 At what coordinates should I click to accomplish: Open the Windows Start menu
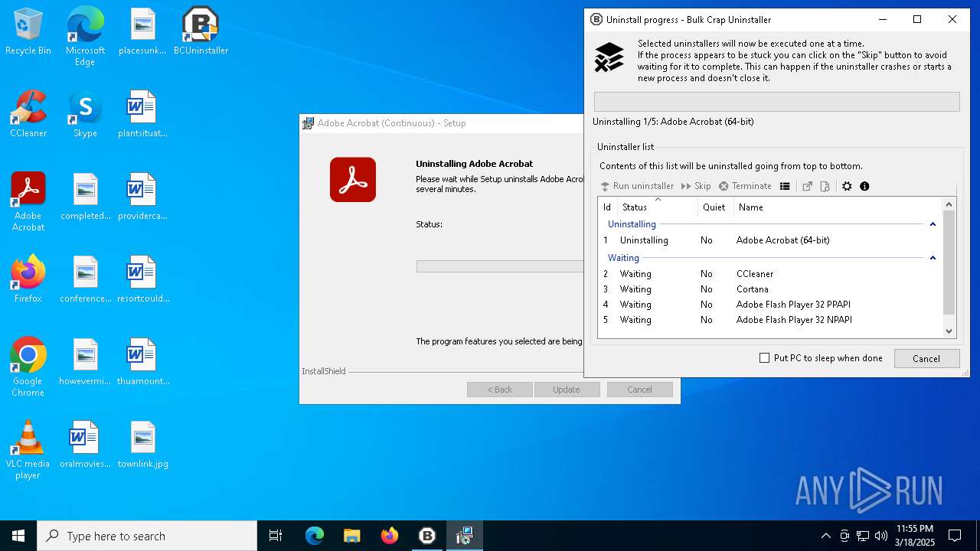coord(18,536)
